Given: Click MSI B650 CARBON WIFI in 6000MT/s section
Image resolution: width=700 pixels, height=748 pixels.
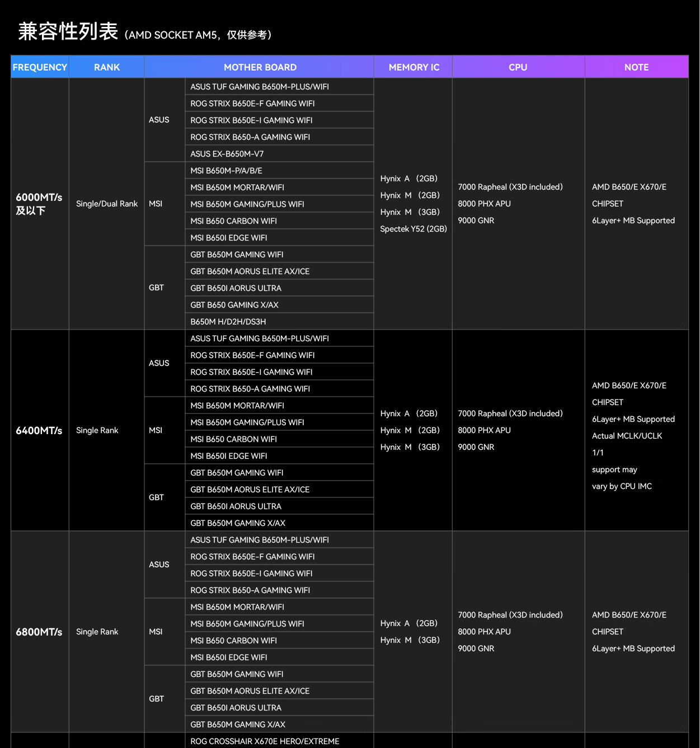Looking at the screenshot, I should point(279,220).
